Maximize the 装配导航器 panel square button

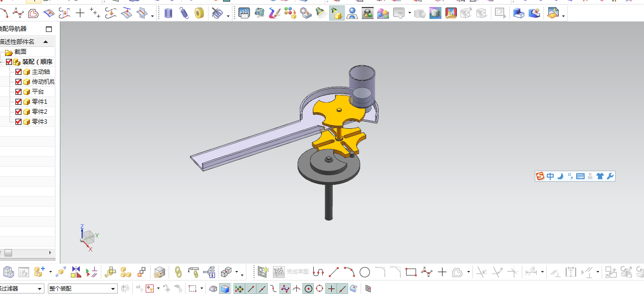click(x=48, y=29)
